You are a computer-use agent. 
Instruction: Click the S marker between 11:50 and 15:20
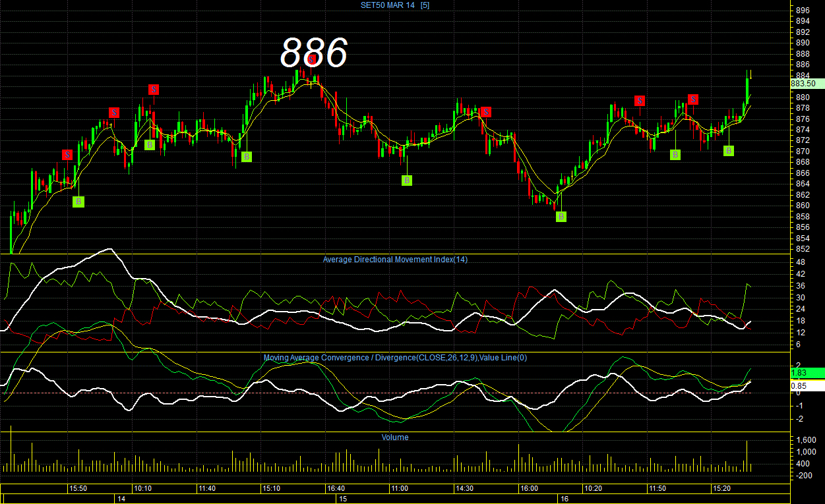693,99
